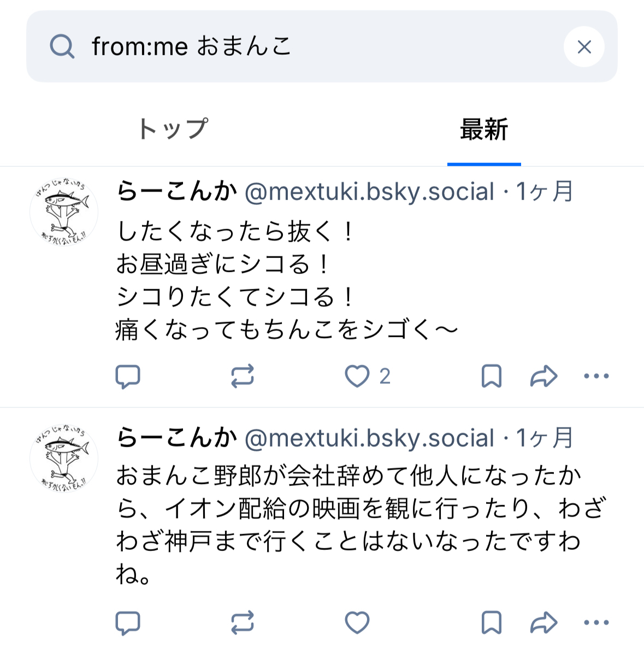Click the search magnifier icon
The image size is (644, 651).
pos(62,46)
